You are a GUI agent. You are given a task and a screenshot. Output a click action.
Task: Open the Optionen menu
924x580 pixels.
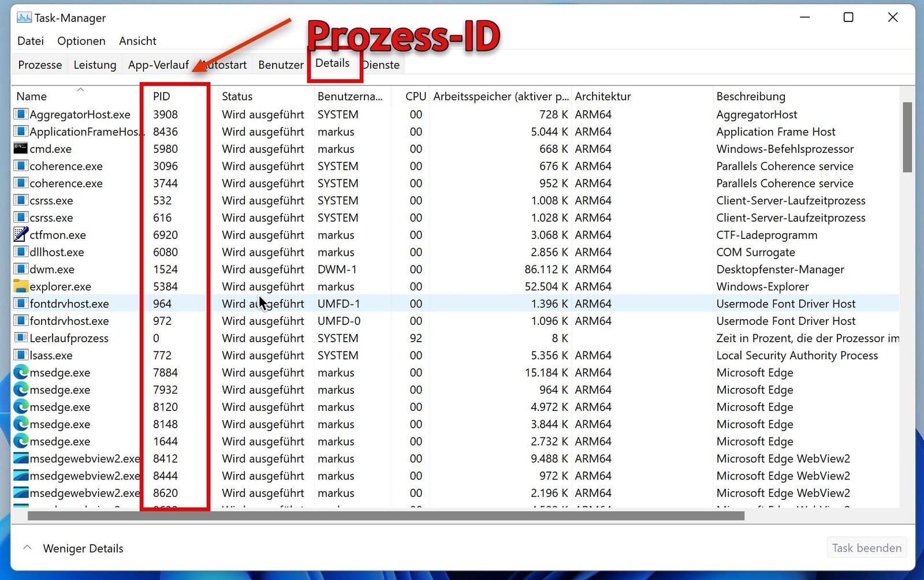tap(81, 41)
